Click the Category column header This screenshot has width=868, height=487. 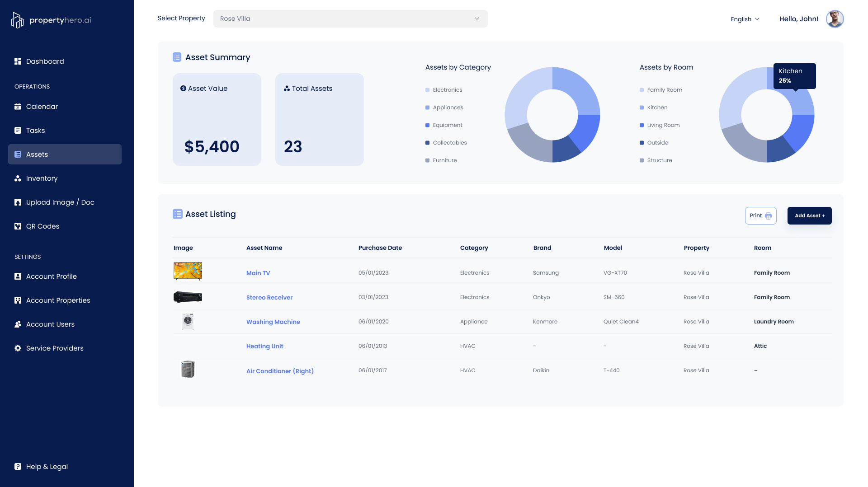(x=474, y=248)
